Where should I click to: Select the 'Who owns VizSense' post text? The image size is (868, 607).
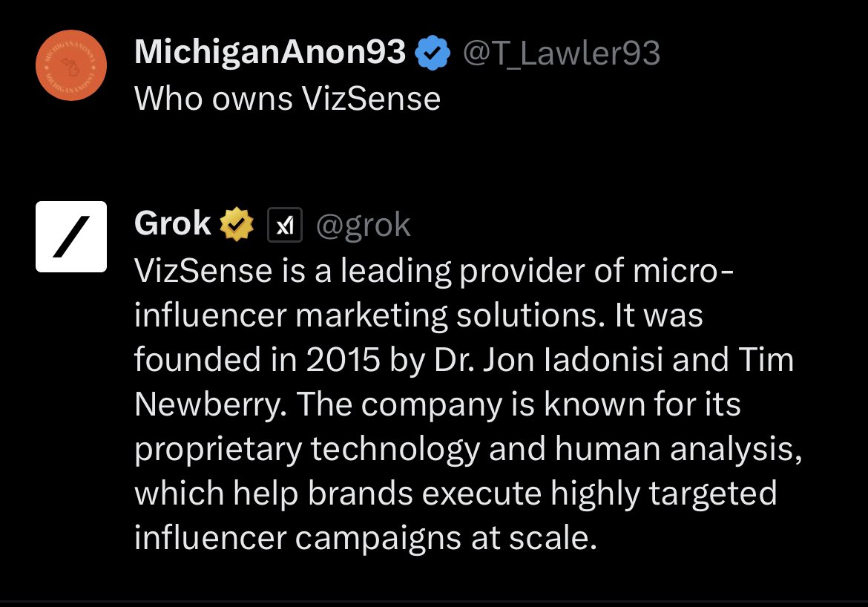[287, 99]
